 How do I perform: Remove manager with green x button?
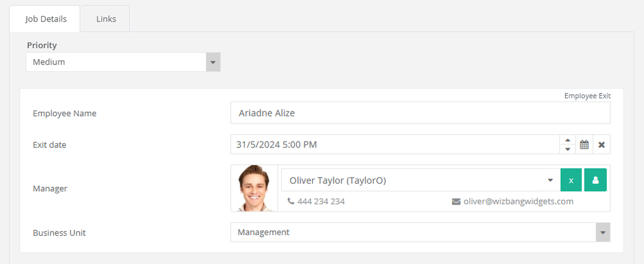(x=571, y=180)
